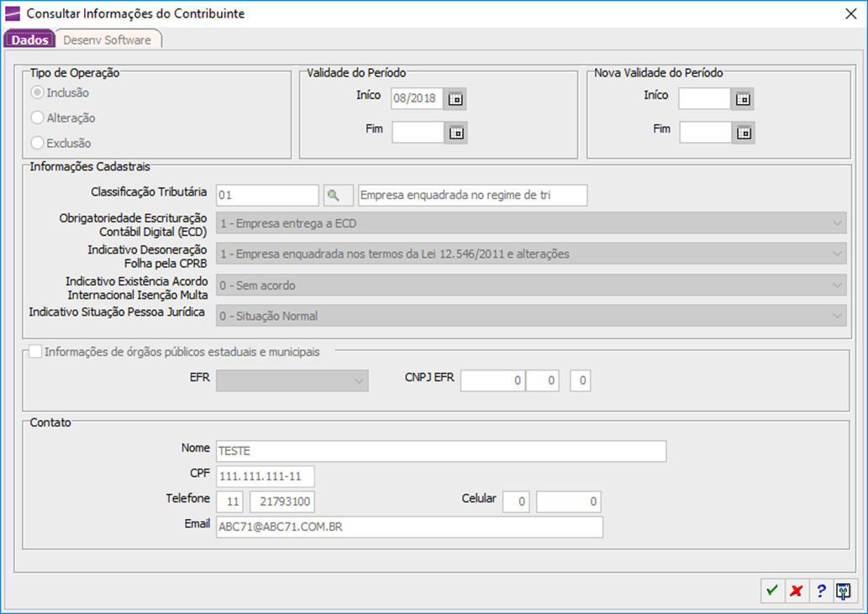868x614 pixels.
Task: Open the EFR combo box
Action: click(292, 380)
